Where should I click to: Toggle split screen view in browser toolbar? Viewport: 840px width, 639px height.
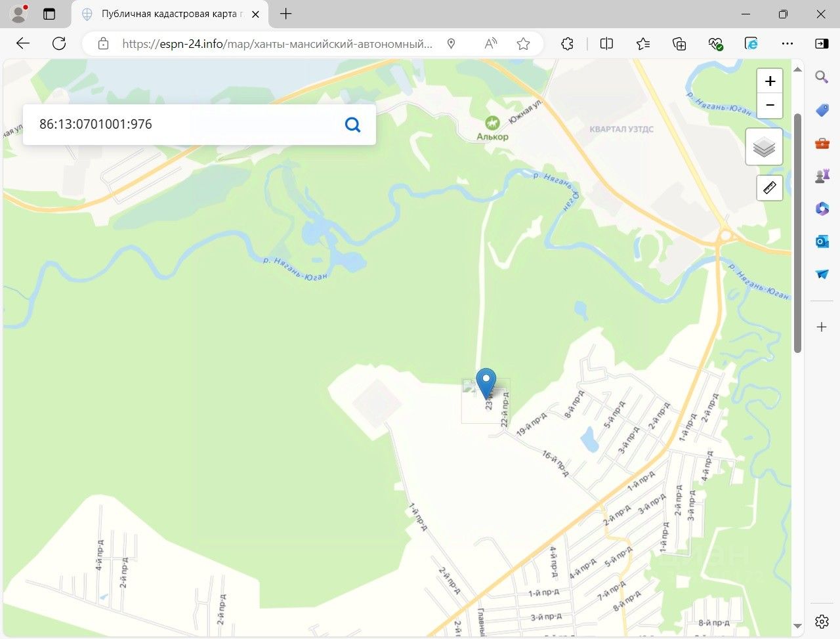(x=606, y=44)
